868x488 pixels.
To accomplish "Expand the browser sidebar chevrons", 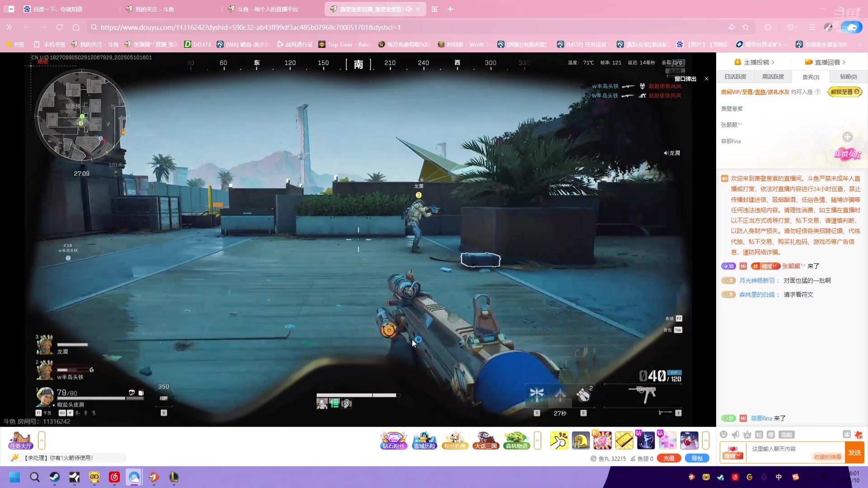I will coord(9,27).
